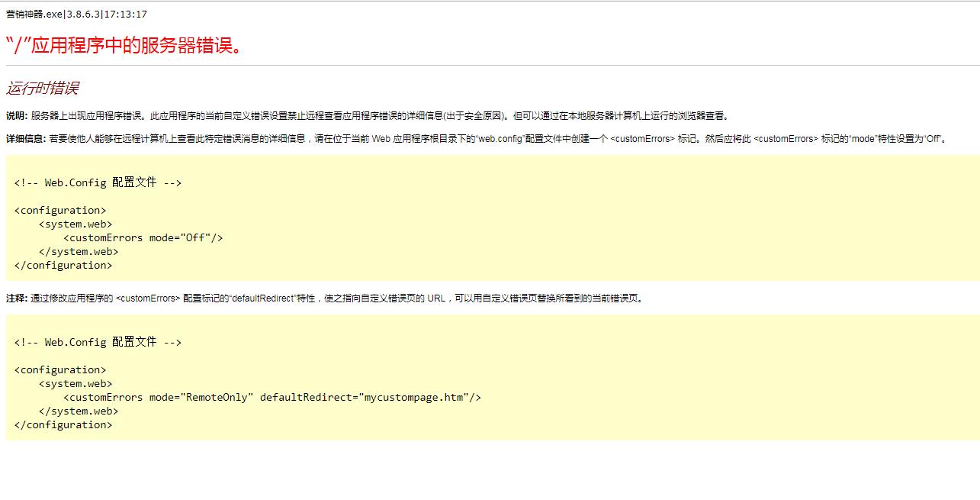The height and width of the screenshot is (500, 980).
Task: Click closing configuration tag in second code block
Action: point(63,424)
